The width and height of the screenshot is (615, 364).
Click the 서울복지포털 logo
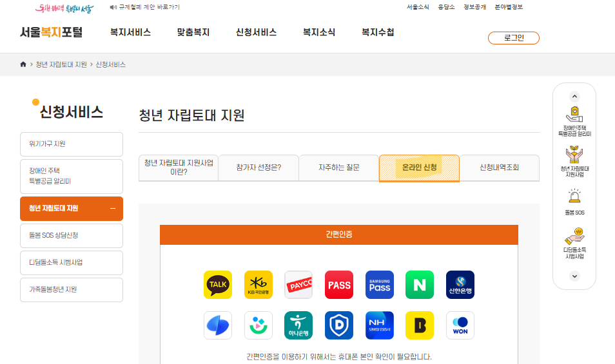click(52, 32)
